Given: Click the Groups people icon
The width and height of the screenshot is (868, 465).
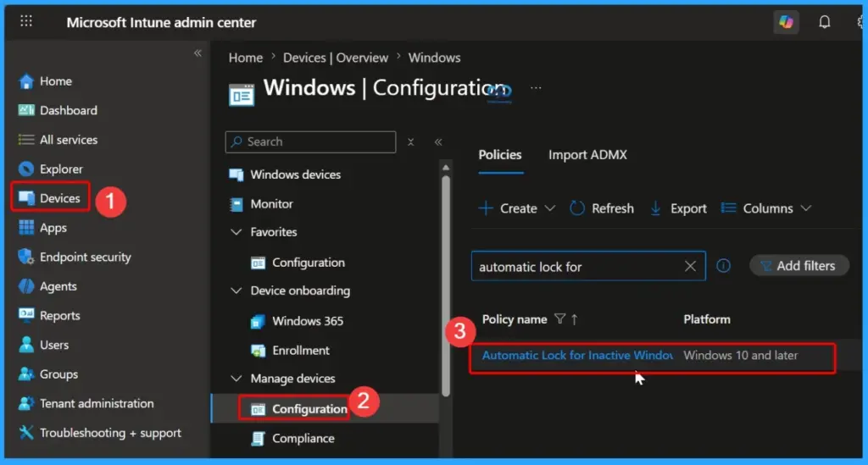Looking at the screenshot, I should pyautogui.click(x=26, y=374).
